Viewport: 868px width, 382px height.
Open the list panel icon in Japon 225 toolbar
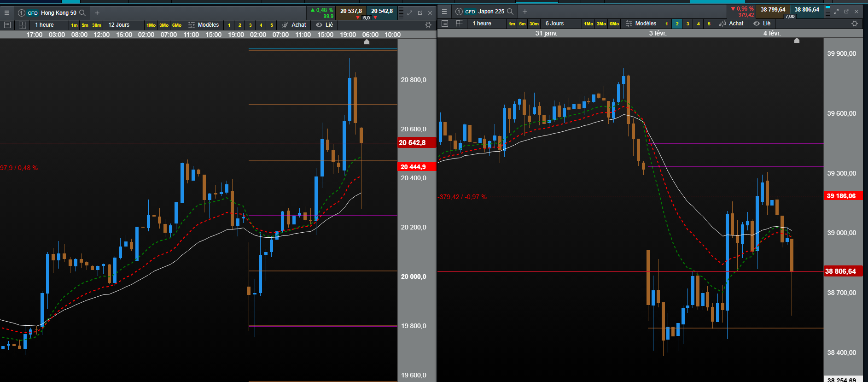tap(445, 24)
